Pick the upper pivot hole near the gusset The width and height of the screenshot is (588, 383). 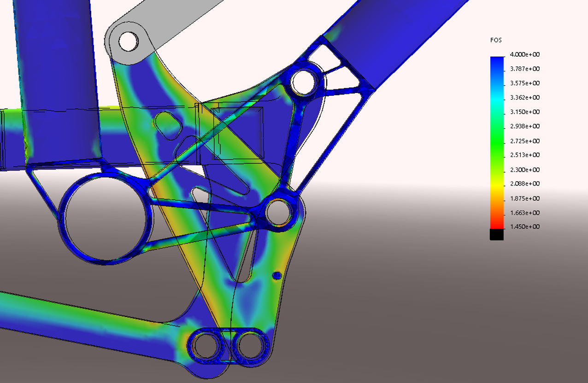pos(304,81)
